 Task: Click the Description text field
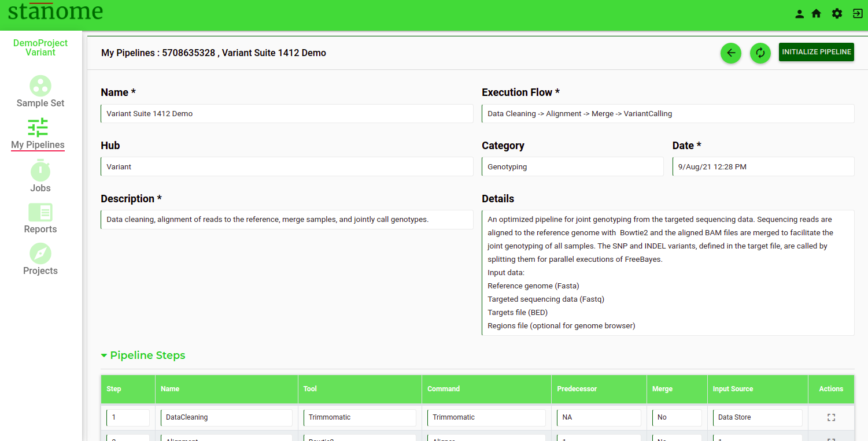(x=287, y=220)
